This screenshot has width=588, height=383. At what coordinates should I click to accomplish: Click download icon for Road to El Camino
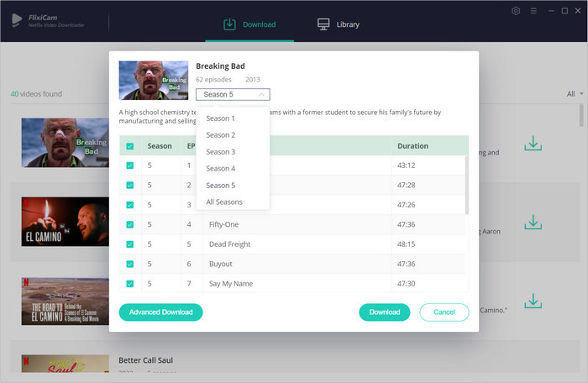(x=533, y=301)
